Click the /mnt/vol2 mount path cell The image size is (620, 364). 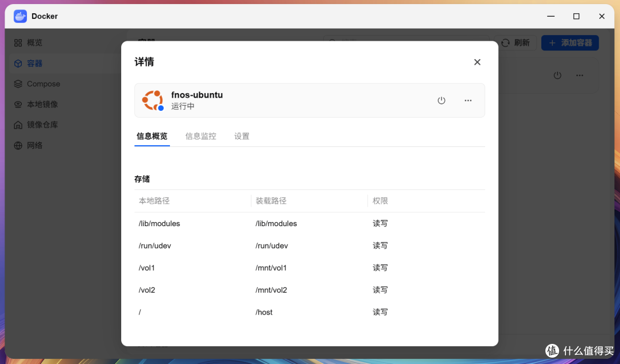271,290
